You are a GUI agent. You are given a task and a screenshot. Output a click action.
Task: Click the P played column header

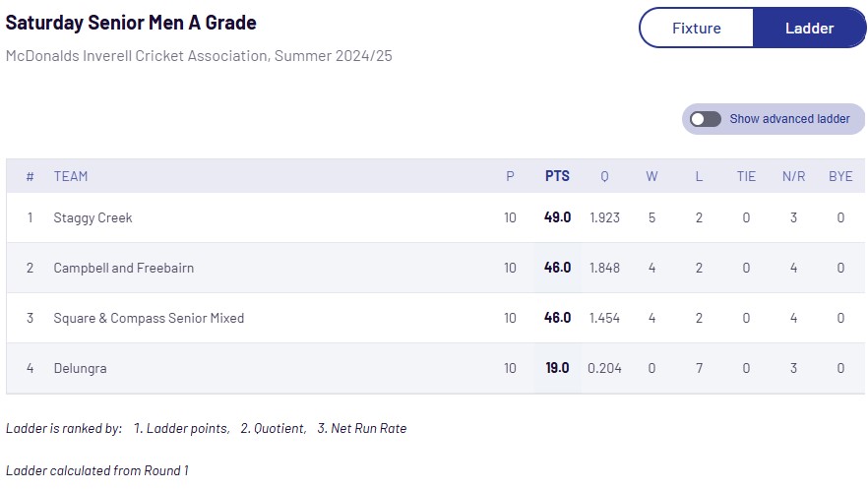(510, 176)
